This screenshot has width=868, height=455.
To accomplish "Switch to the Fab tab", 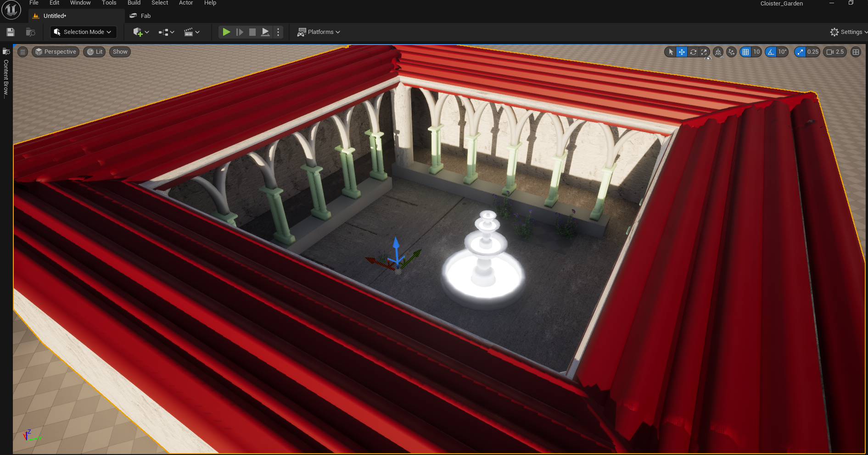I will (x=140, y=16).
